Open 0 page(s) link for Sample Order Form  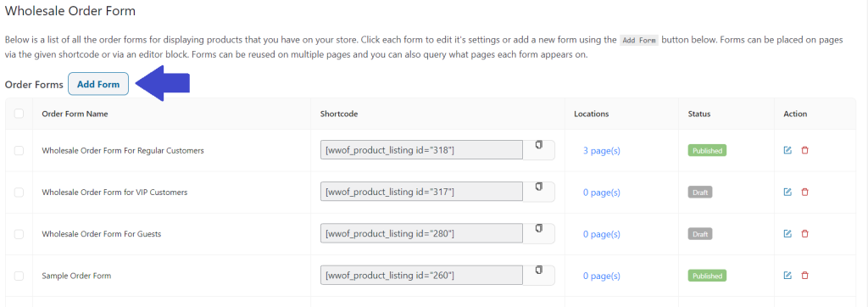pos(602,276)
